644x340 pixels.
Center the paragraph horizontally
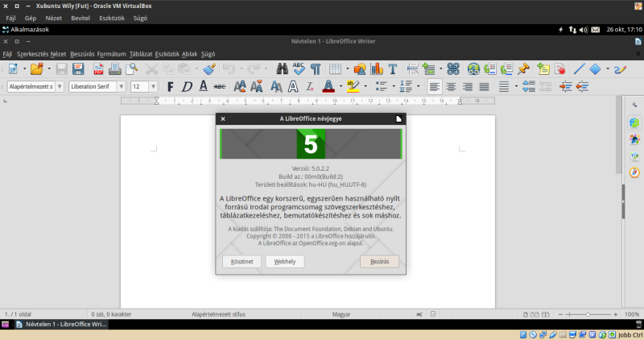(451, 86)
